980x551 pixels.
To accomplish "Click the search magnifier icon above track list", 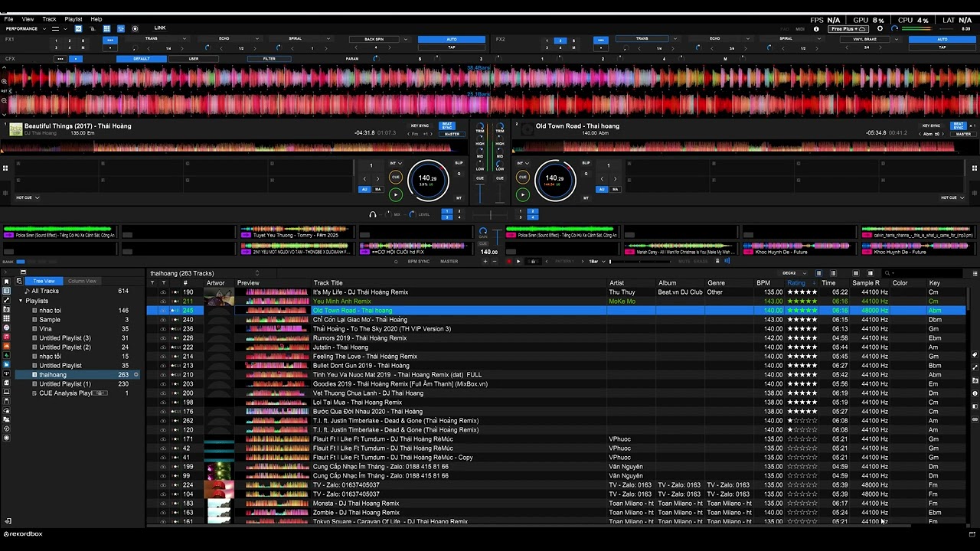I will pos(887,273).
